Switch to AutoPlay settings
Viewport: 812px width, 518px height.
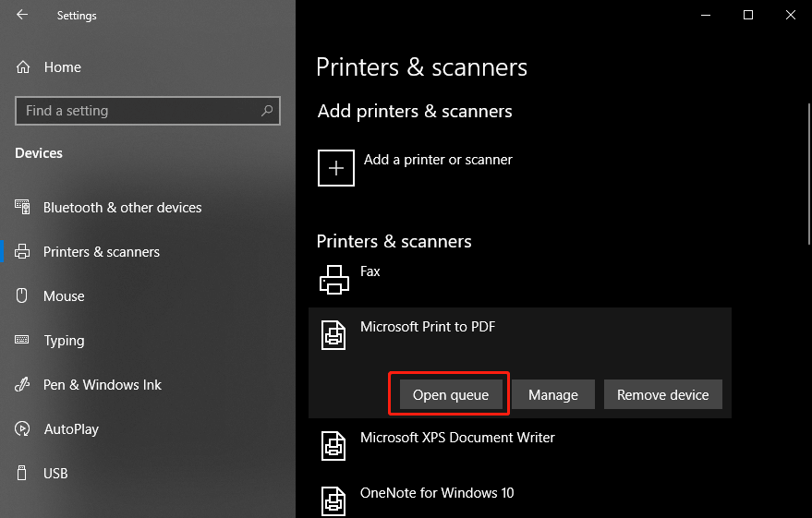71,429
